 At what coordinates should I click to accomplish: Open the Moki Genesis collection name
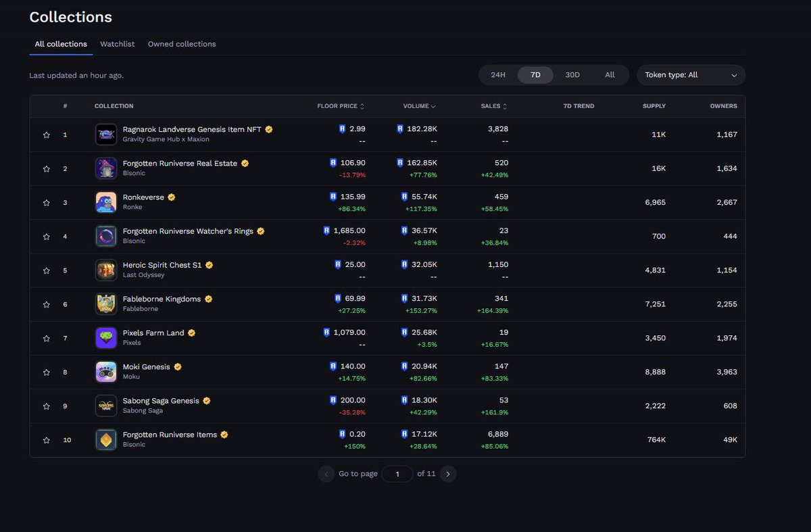147,367
